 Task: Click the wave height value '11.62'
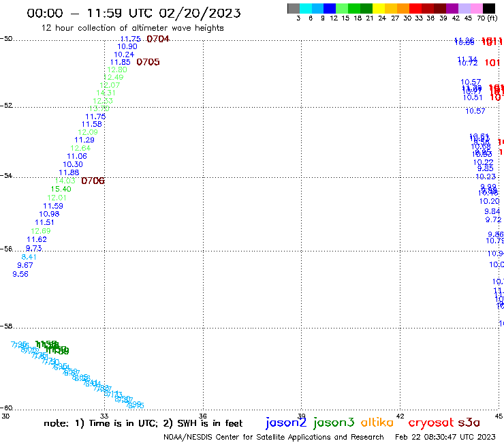(x=37, y=239)
